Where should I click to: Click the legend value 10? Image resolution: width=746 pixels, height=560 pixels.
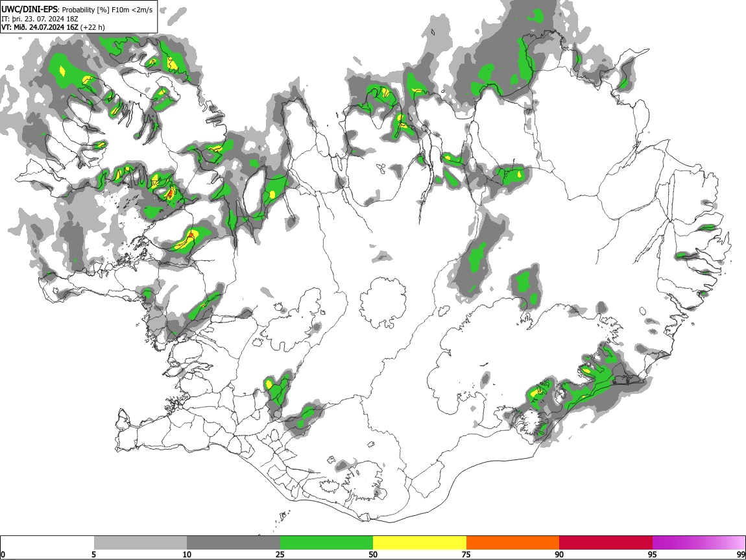click(187, 554)
